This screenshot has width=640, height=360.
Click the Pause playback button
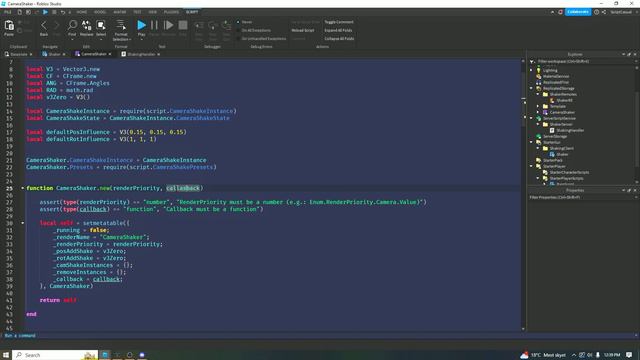coord(154,25)
